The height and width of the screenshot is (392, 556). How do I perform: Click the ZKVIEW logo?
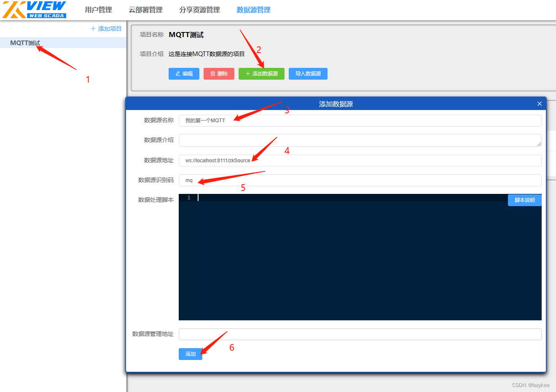(x=34, y=9)
